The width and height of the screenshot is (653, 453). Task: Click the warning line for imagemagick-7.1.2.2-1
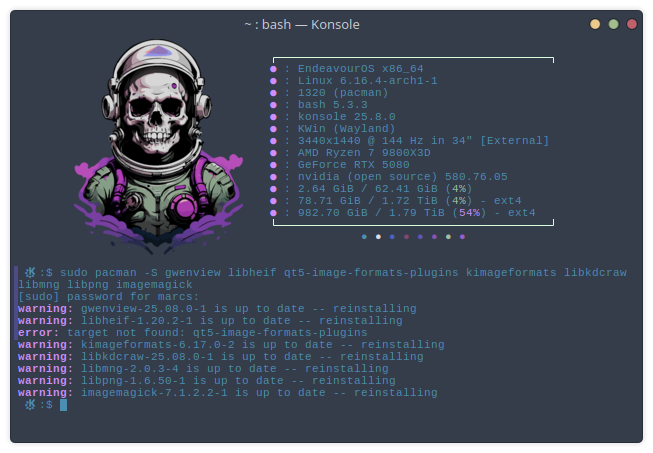228,393
